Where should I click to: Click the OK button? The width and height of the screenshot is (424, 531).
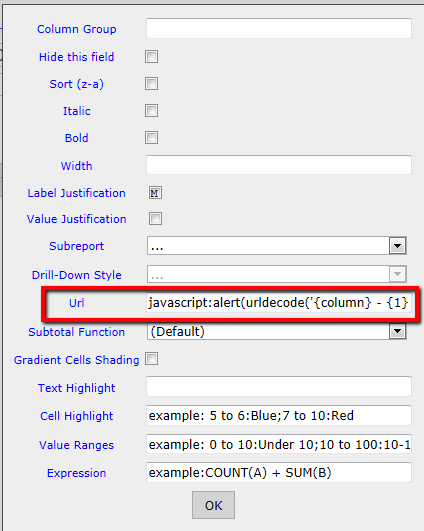pyautogui.click(x=213, y=505)
